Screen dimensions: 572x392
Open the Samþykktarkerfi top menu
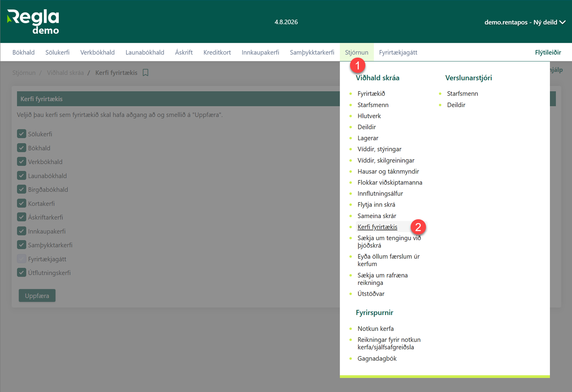pyautogui.click(x=312, y=52)
